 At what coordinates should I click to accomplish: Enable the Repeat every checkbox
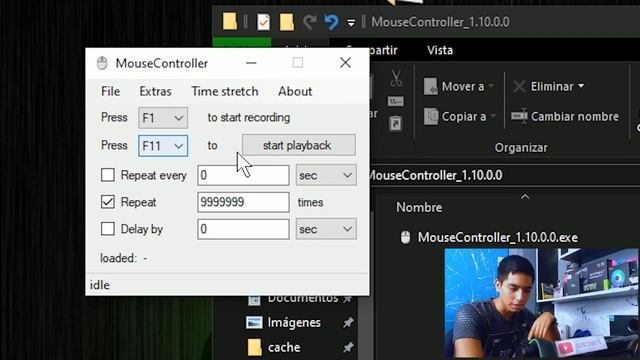pos(108,175)
